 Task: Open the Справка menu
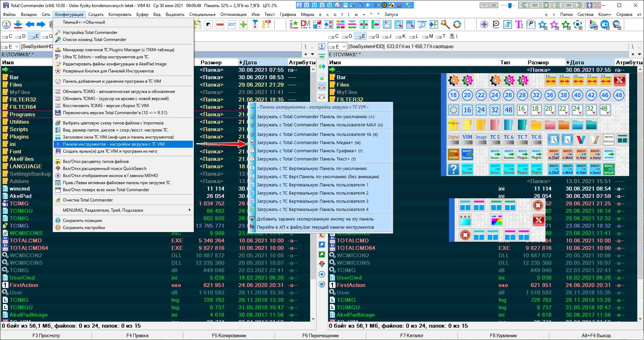coord(624,14)
